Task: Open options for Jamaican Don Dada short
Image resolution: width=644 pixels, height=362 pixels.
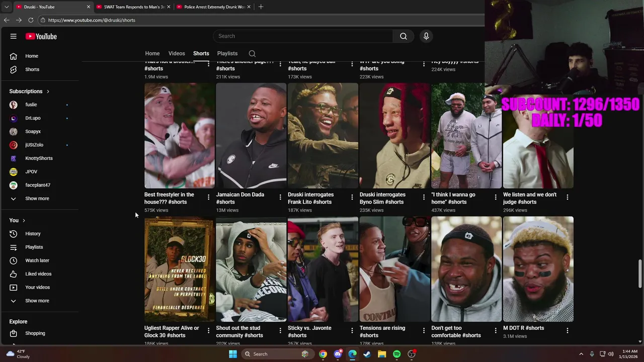Action: 280,197
